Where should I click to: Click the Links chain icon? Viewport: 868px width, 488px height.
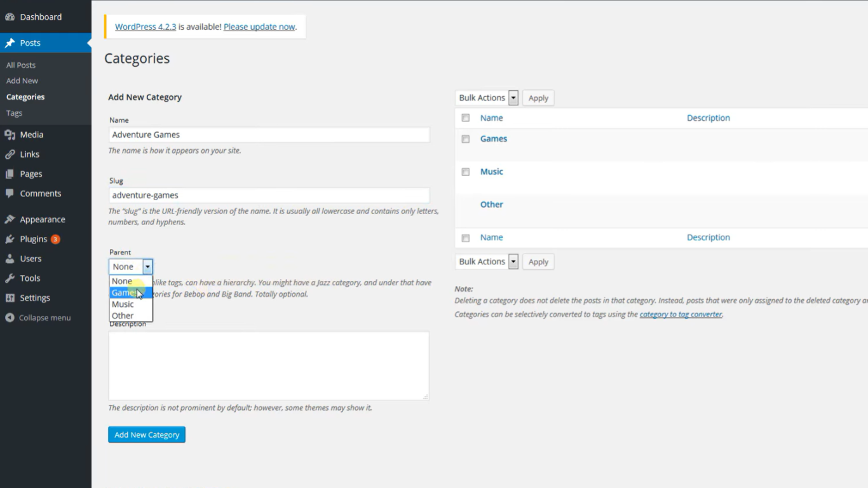10,154
